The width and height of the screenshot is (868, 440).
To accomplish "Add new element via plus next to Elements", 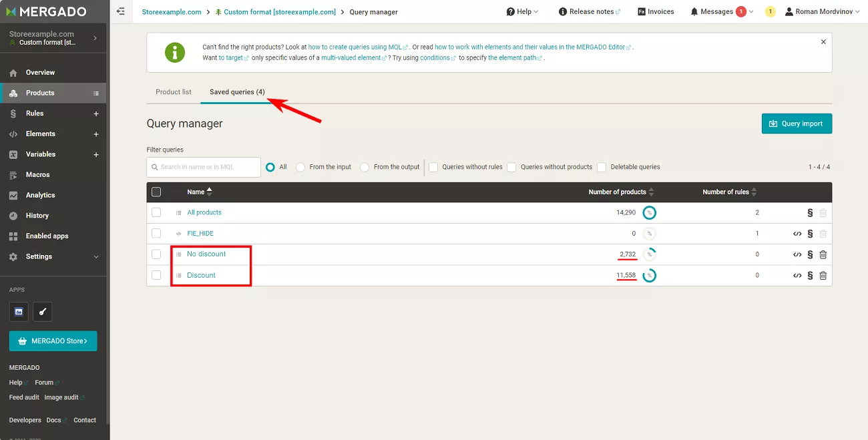I will point(96,134).
